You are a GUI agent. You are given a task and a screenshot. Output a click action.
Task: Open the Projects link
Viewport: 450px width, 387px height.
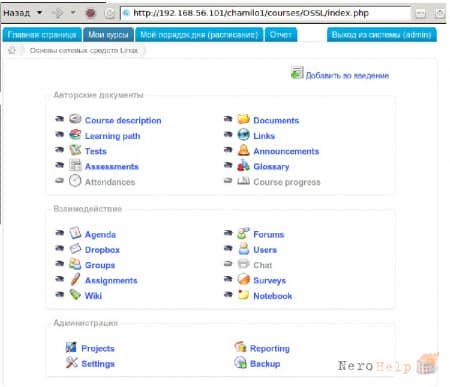[98, 349]
